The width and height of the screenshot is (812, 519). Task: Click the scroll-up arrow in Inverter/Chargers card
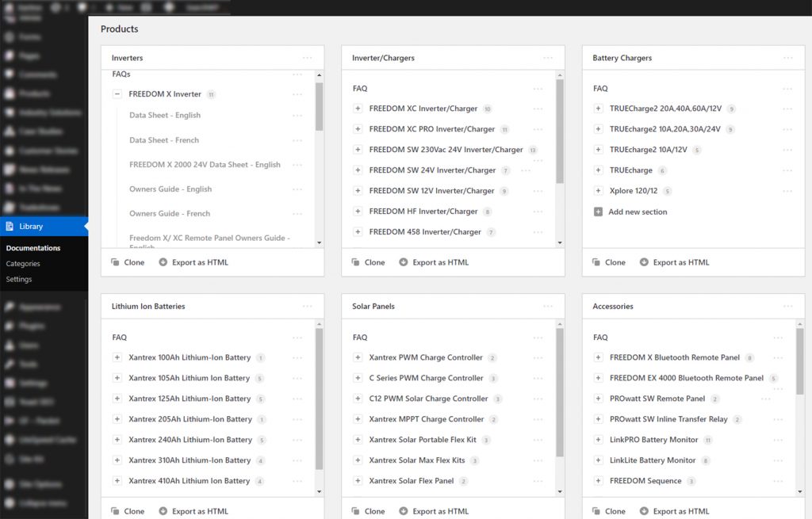point(560,75)
